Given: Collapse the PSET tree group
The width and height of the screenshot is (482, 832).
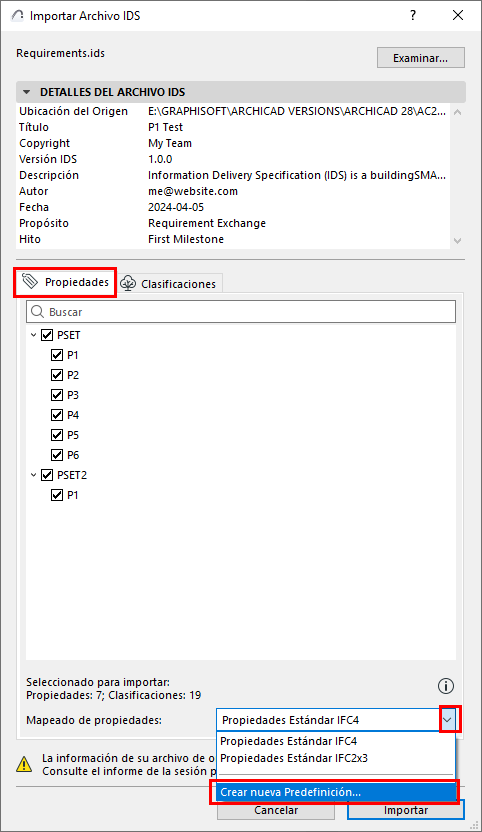Looking at the screenshot, I should pyautogui.click(x=33, y=335).
